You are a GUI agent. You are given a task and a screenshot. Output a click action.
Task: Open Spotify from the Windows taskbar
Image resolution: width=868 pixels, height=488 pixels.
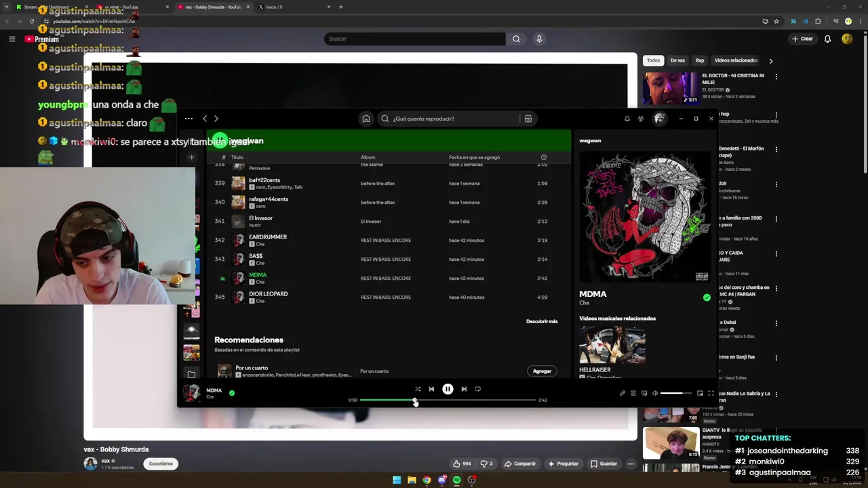point(456,480)
